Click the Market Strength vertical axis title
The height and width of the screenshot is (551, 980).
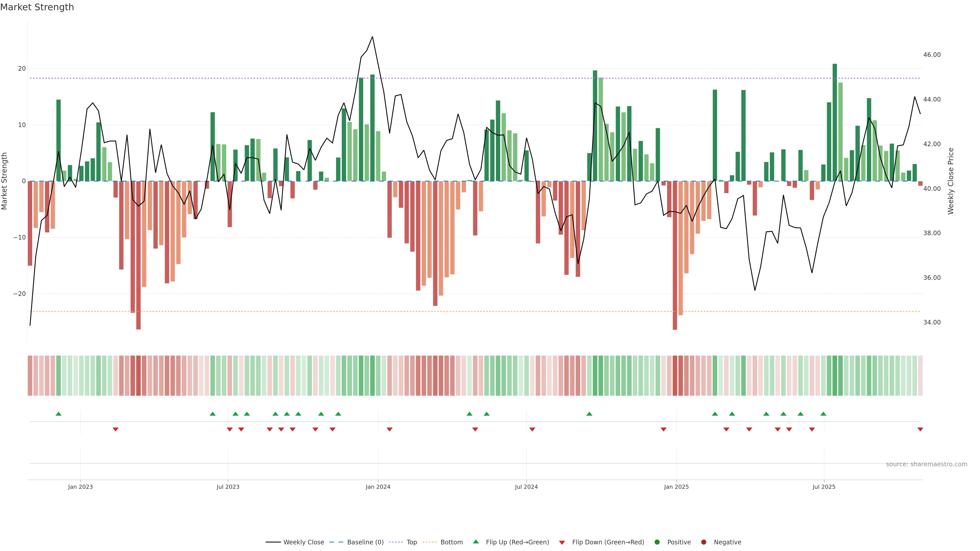[x=5, y=181]
